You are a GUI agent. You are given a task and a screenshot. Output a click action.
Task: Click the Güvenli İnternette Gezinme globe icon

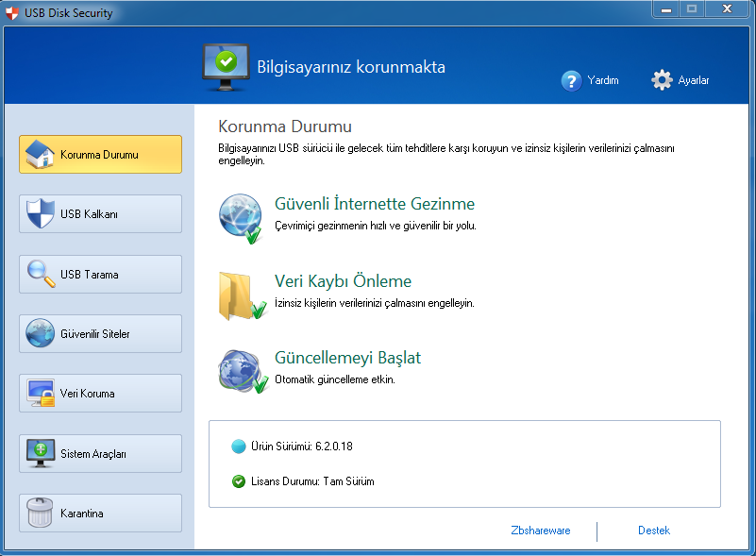(241, 218)
